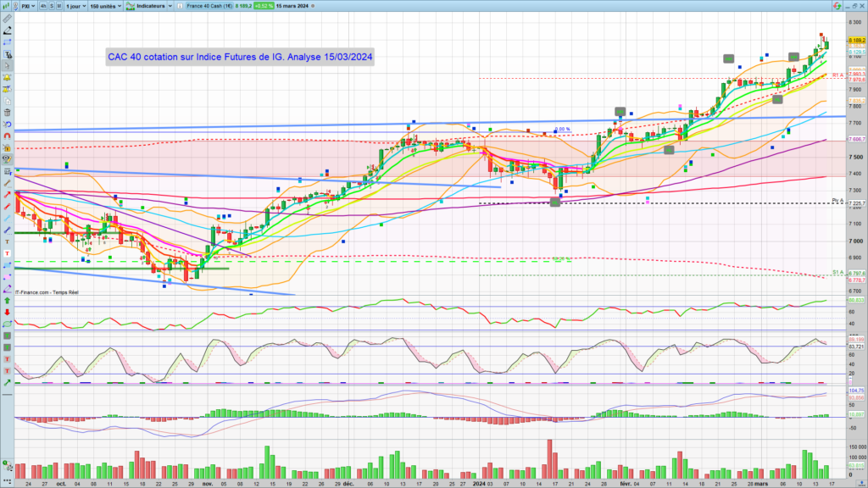Select the green up arrow marker
Screen dimensions: 868x488
tap(7, 301)
